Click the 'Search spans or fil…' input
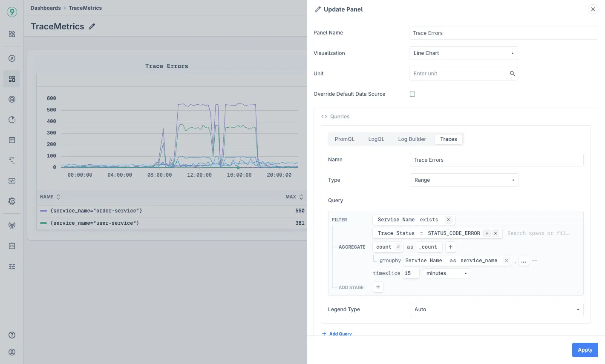Image resolution: width=605 pixels, height=364 pixels. 538,233
